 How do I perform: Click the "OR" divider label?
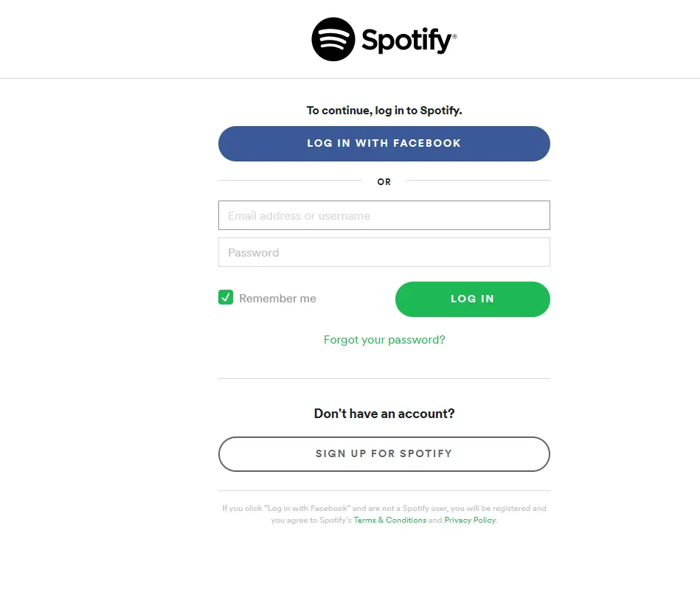tap(384, 181)
